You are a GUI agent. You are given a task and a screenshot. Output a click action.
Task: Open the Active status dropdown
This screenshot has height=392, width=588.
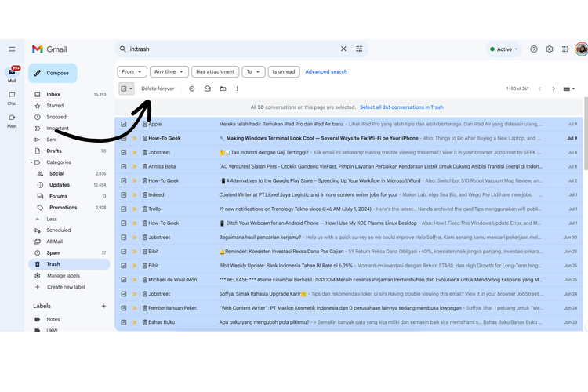click(503, 49)
